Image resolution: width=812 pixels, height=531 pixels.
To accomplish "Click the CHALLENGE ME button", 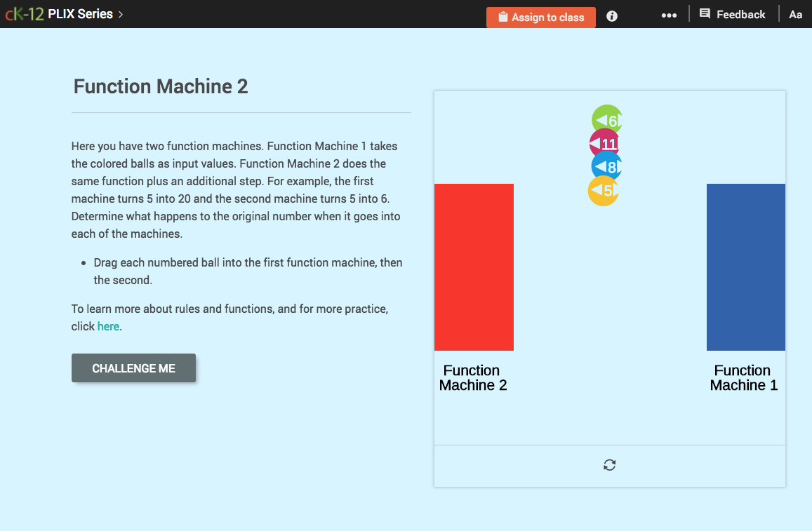I will [x=133, y=368].
